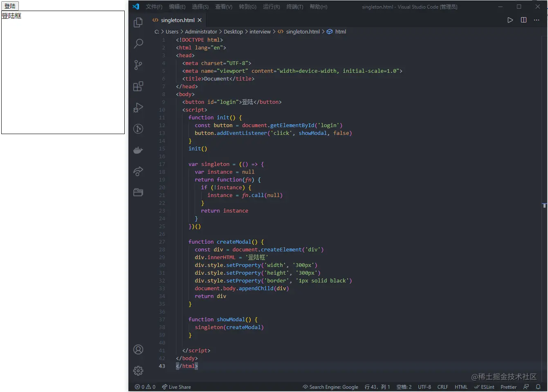Click the 登陆 button in browser page

[x=10, y=6]
